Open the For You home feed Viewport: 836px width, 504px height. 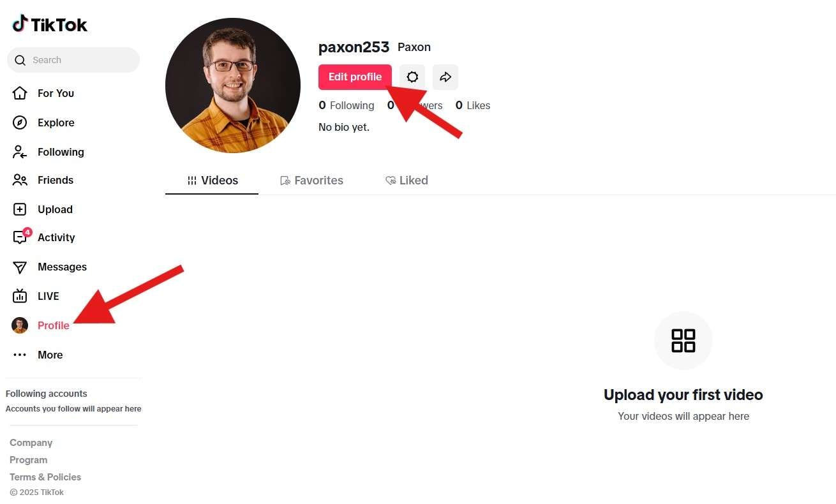(20, 93)
